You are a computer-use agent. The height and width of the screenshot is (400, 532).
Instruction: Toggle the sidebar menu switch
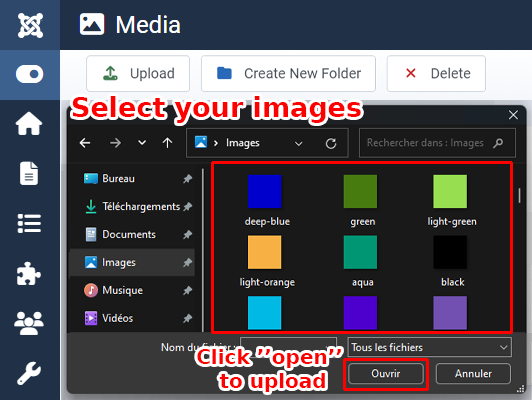point(30,74)
